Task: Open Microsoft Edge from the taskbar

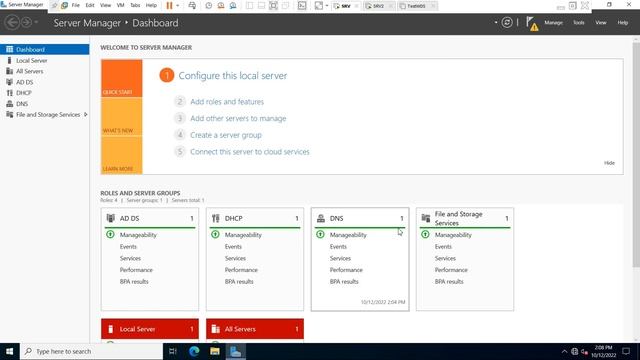Action: pyautogui.click(x=194, y=351)
